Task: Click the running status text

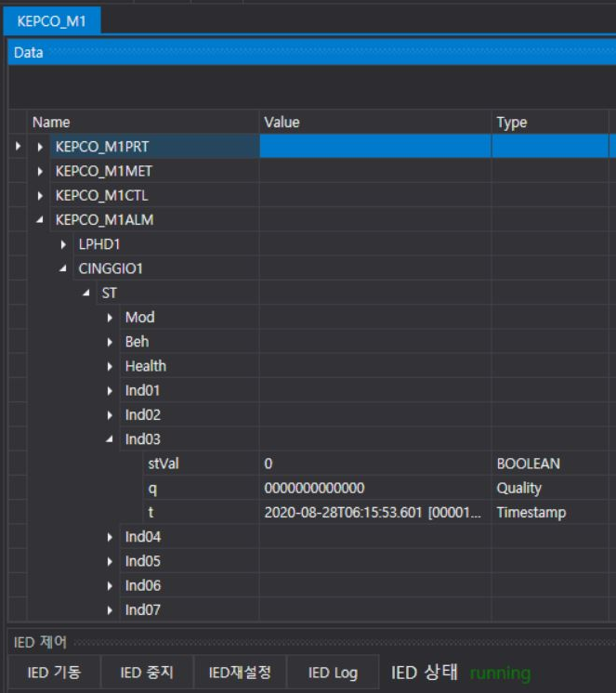Action: (x=500, y=673)
